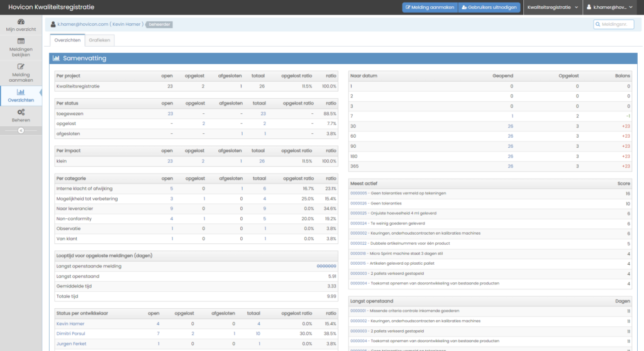This screenshot has width=644, height=351.
Task: Open developer Dimitri Porsul link
Action: [71, 333]
